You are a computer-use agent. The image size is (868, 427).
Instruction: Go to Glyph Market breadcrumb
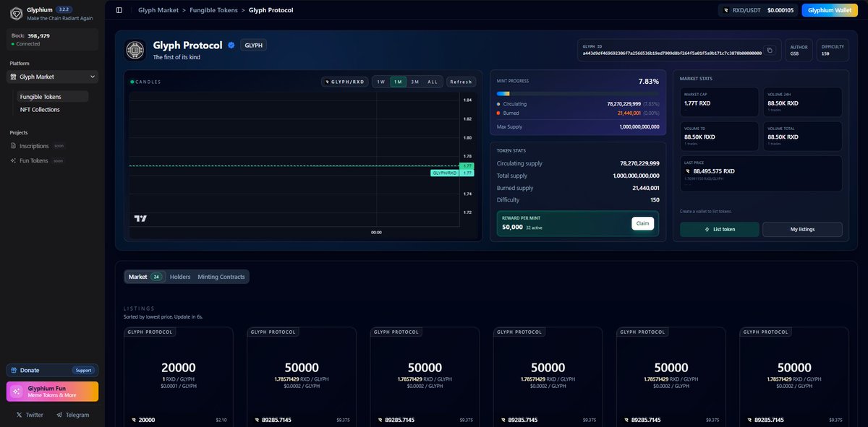pyautogui.click(x=158, y=10)
